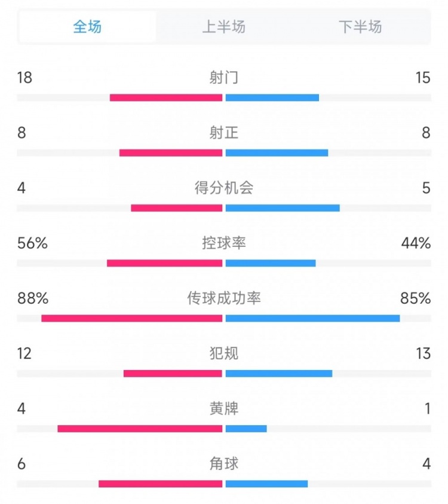
Task: Switch to the 上半场 (first half) tab
Action: [223, 27]
